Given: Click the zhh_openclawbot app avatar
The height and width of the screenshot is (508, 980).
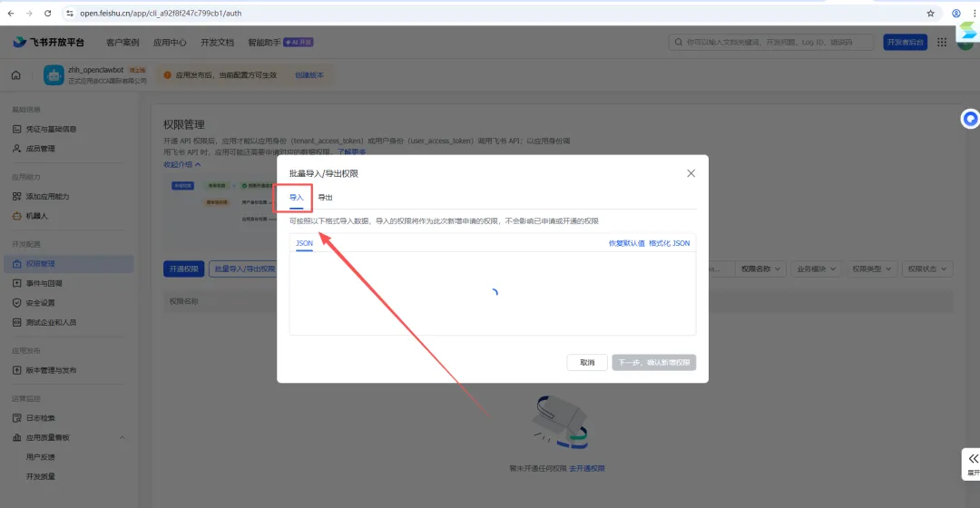Looking at the screenshot, I should click(x=54, y=75).
